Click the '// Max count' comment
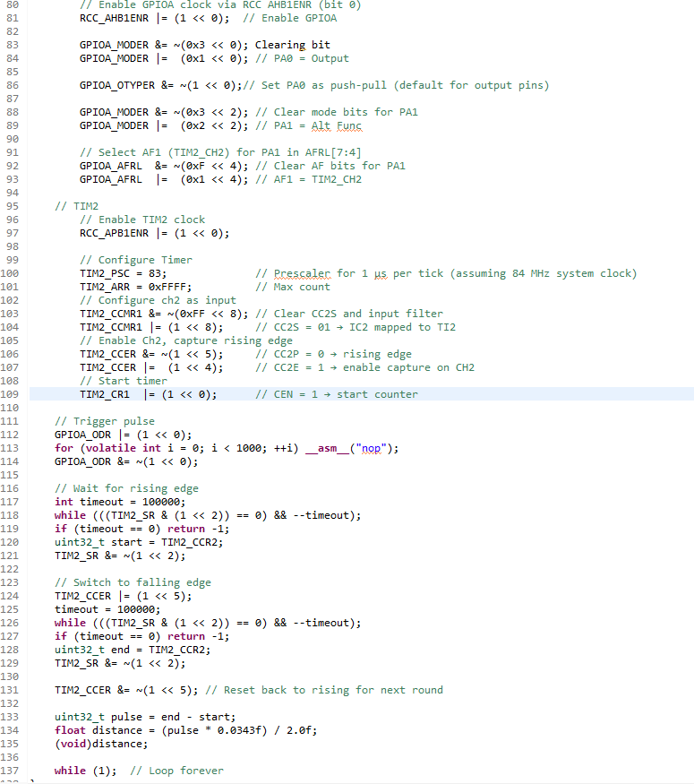The image size is (694, 784). pyautogui.click(x=293, y=287)
